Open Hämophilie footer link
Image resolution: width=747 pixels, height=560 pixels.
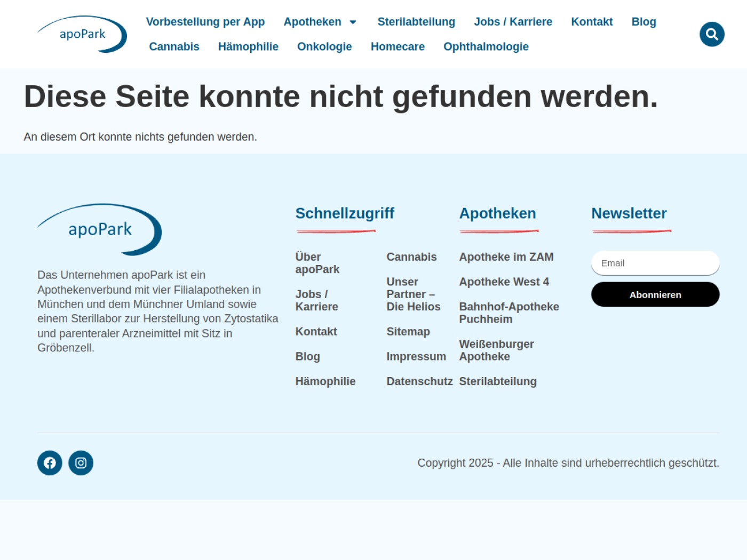click(x=325, y=381)
